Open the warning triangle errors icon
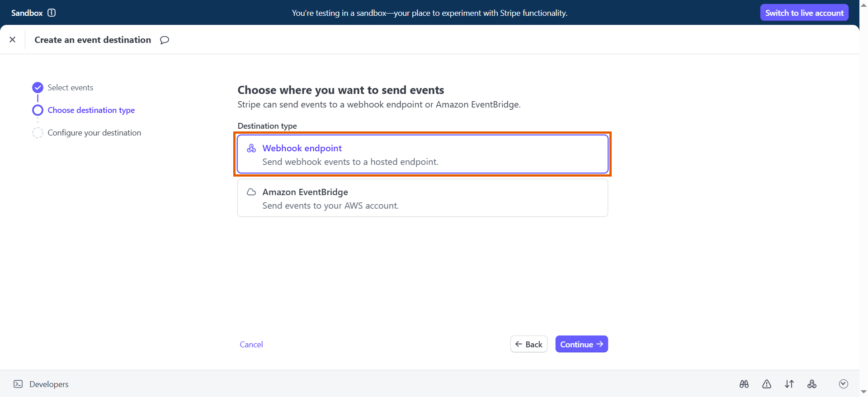 767,384
